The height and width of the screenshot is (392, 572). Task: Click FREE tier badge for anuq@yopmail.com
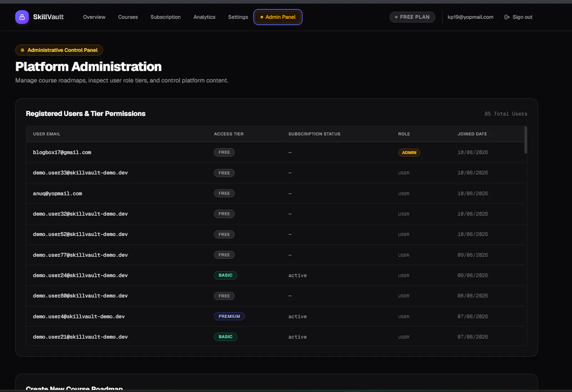click(224, 193)
